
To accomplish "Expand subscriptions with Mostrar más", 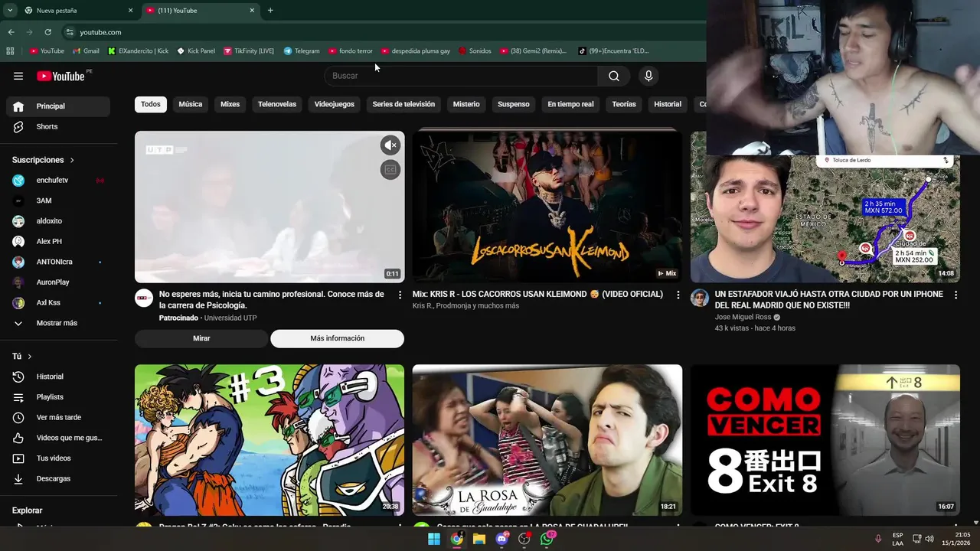I will click(x=58, y=323).
